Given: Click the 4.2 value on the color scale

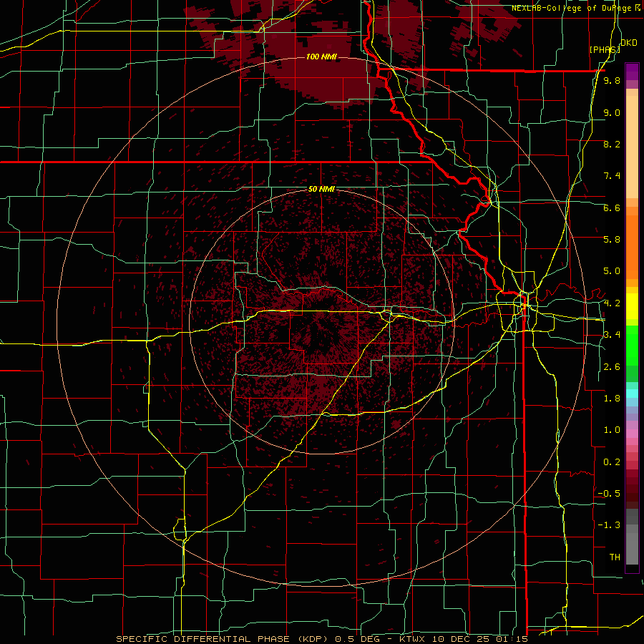Looking at the screenshot, I should click(612, 303).
